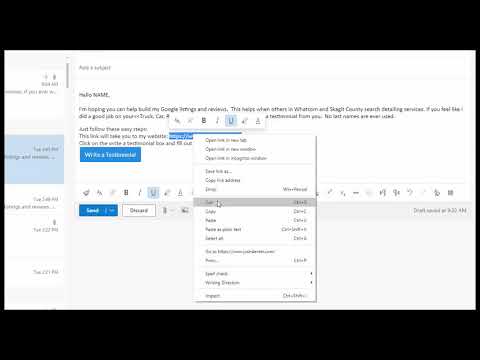Choose Select all from context menu
The image size is (480, 360).
[x=255, y=238]
